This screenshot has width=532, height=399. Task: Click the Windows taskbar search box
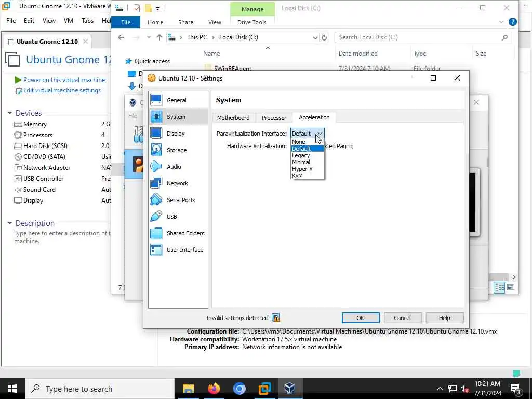100,389
